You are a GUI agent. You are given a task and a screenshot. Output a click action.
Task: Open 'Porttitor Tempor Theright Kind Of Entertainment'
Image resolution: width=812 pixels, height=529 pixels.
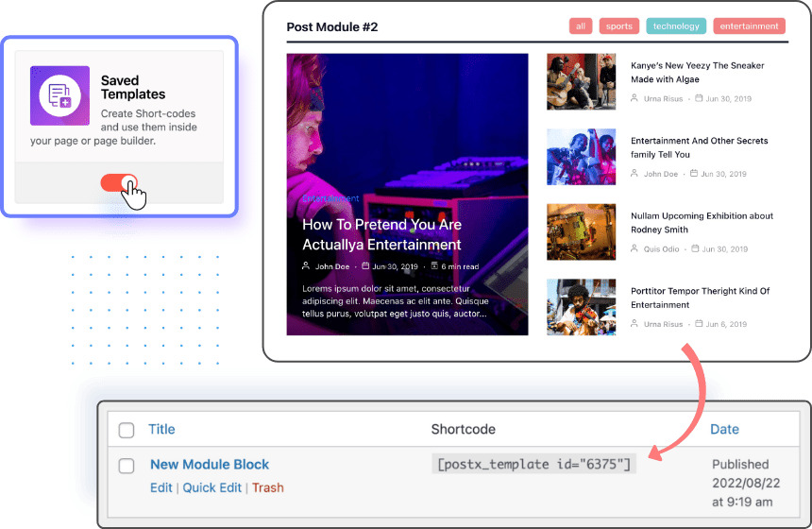[701, 298]
